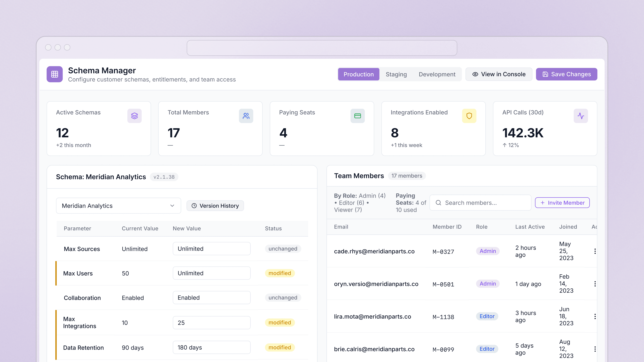Click the Role column header
This screenshot has width=644, height=362.
(481, 227)
